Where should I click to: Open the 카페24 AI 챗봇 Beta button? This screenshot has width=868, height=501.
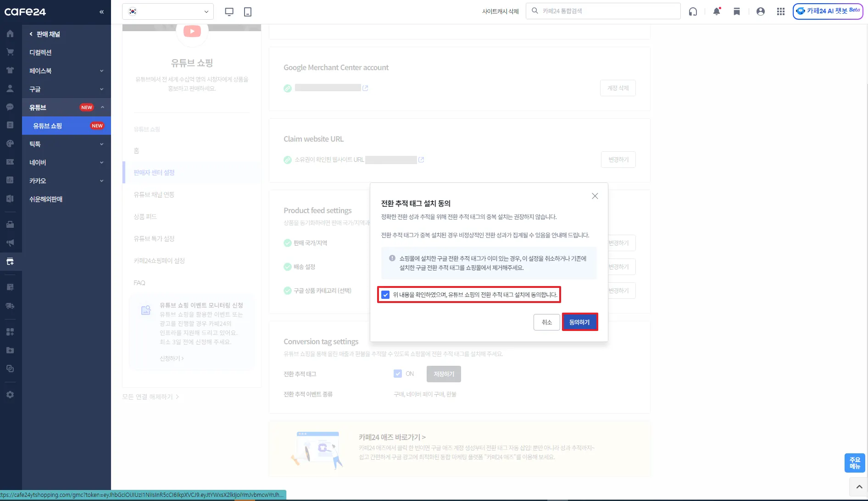pos(828,11)
